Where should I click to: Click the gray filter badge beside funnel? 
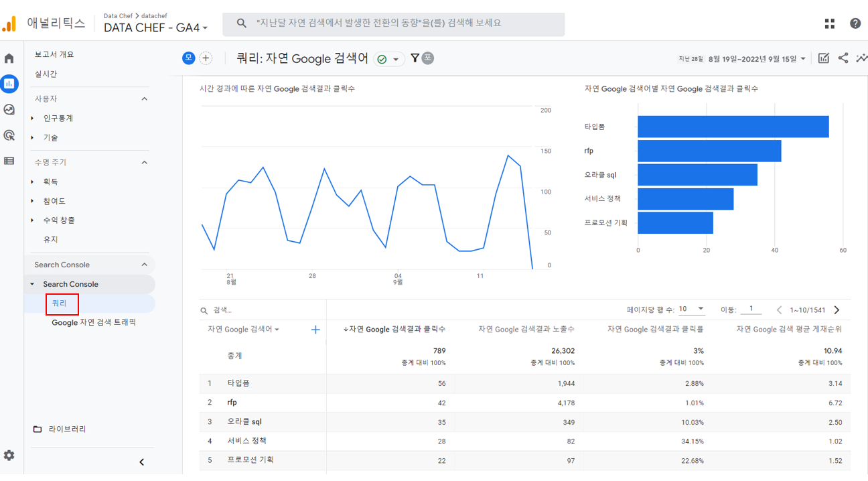(427, 58)
